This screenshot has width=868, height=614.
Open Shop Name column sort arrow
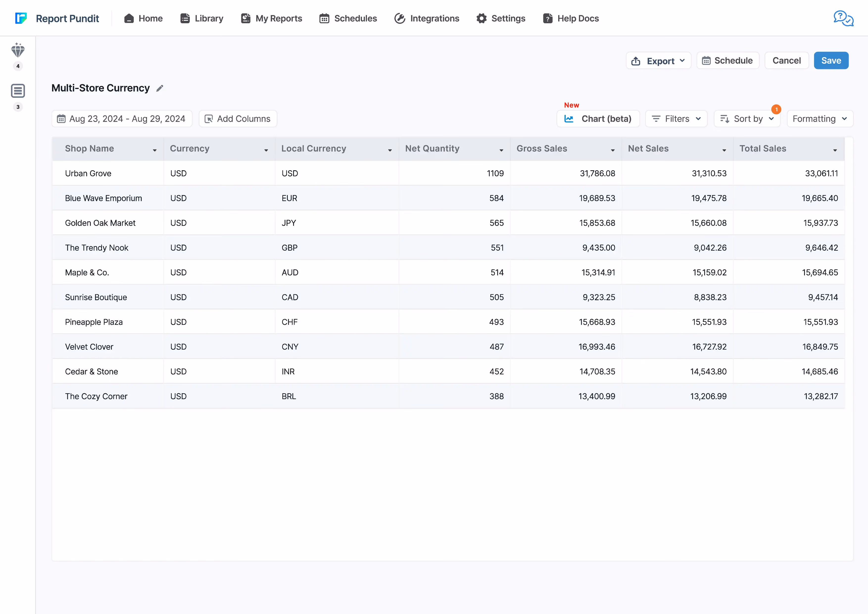point(155,150)
